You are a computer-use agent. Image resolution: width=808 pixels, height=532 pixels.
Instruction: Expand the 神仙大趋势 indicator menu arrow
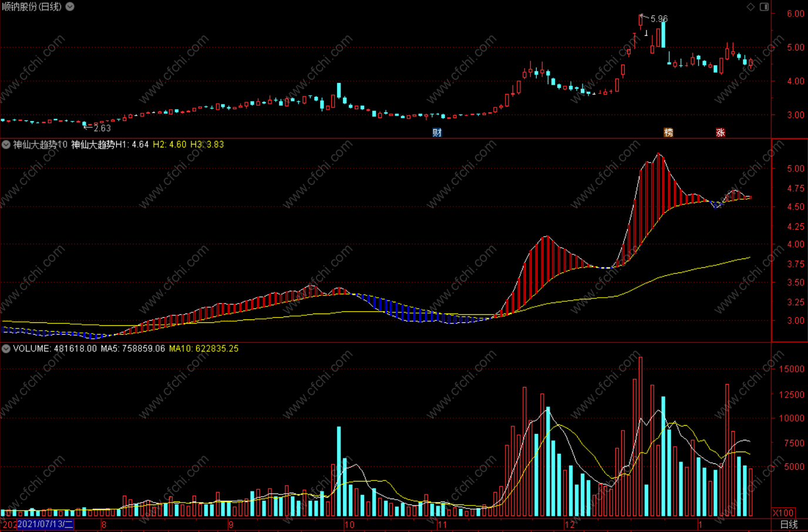6,144
